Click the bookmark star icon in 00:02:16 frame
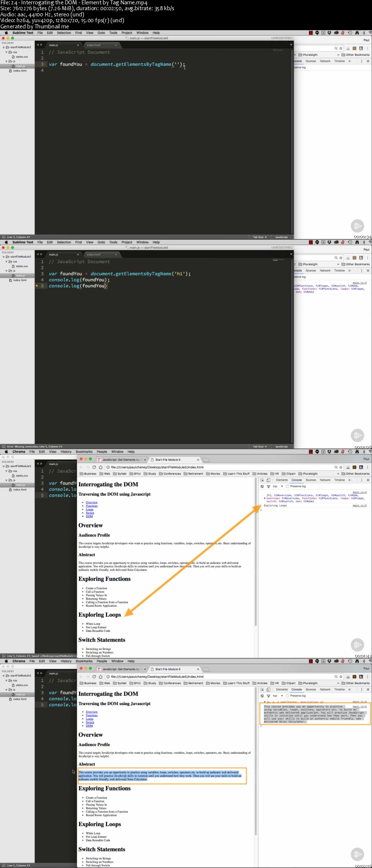 pos(341,677)
